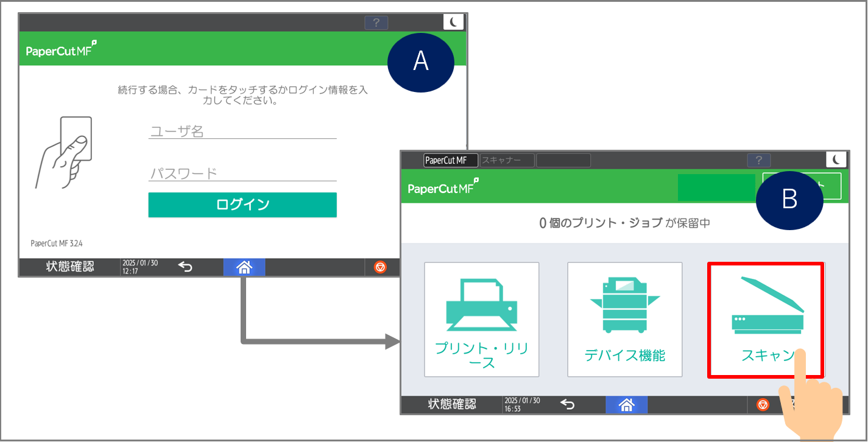Tap 状態確認 in screen A

tap(70, 267)
